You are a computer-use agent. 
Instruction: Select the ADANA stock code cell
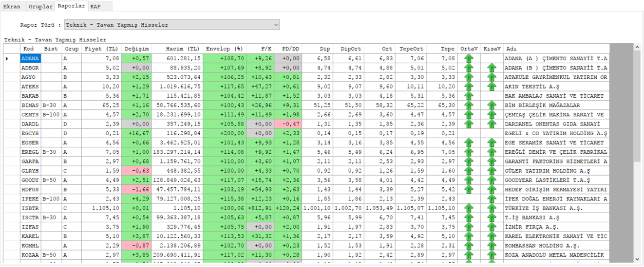point(30,58)
